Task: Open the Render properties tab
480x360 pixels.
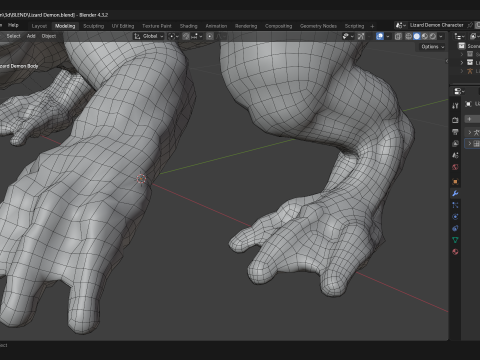Action: click(455, 120)
